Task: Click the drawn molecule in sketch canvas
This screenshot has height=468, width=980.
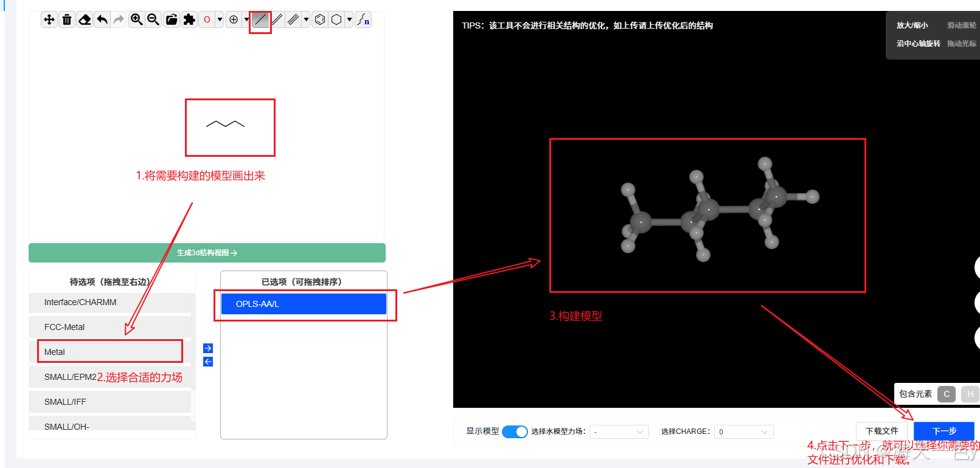Action: coord(226,124)
